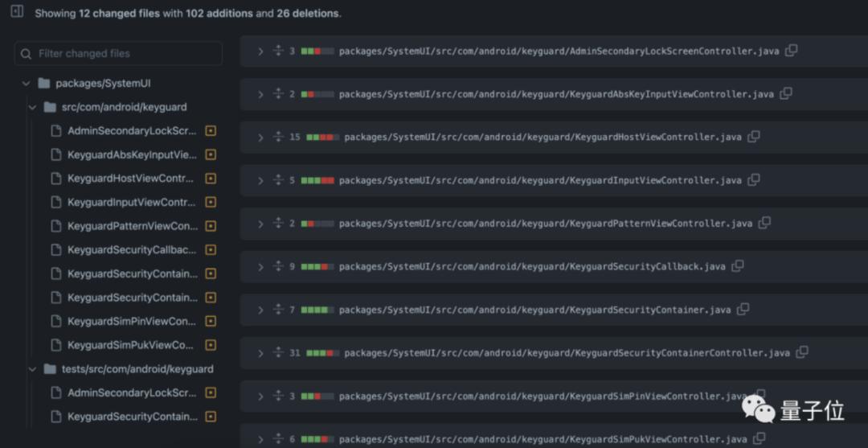Open AdminSecondaryLockScr... file under src folder
The image size is (868, 448).
[x=132, y=131]
